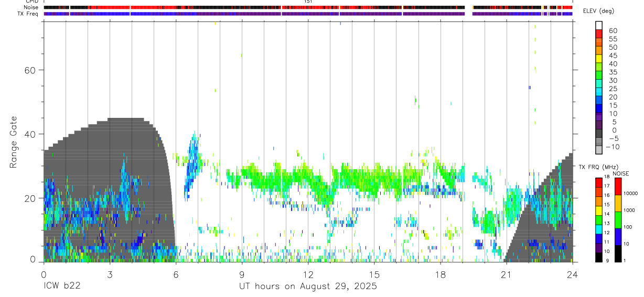
Task: Click the '100' label on NOISE legend
Action: [x=628, y=227]
